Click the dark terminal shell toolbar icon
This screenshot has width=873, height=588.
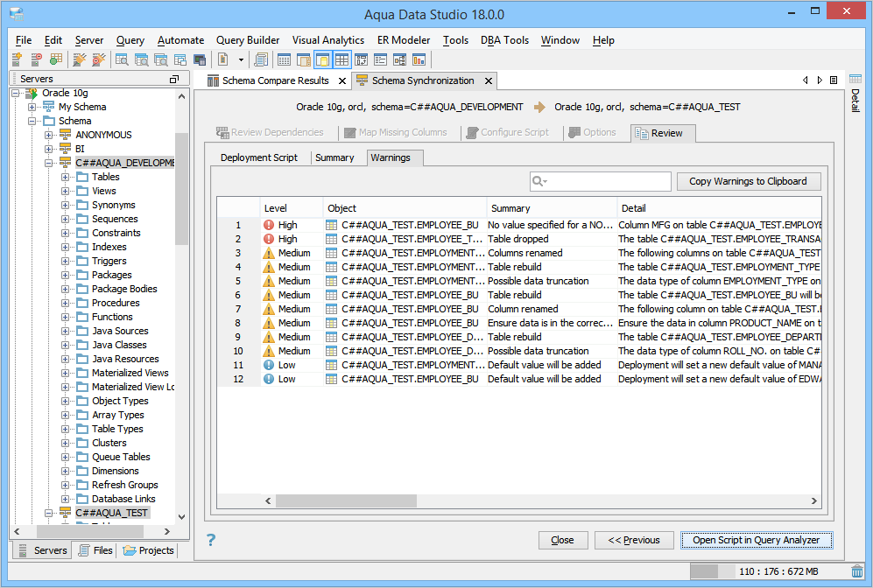[200, 59]
